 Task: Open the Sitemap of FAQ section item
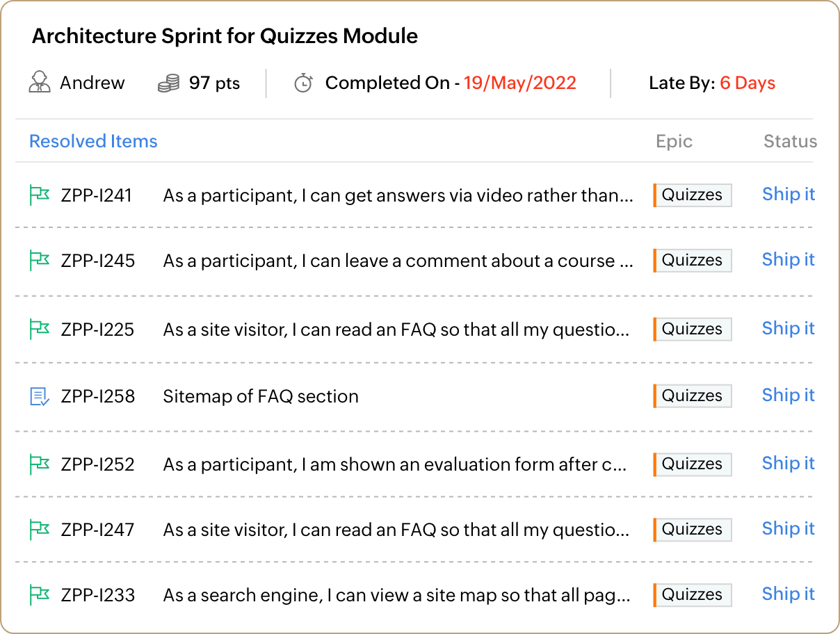click(x=261, y=396)
